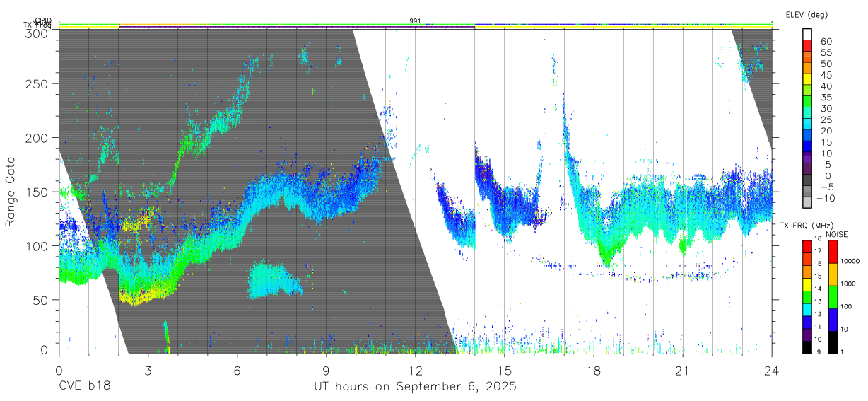Click the '60' label on ELEV scale
The height and width of the screenshot is (401, 868).
coord(825,41)
